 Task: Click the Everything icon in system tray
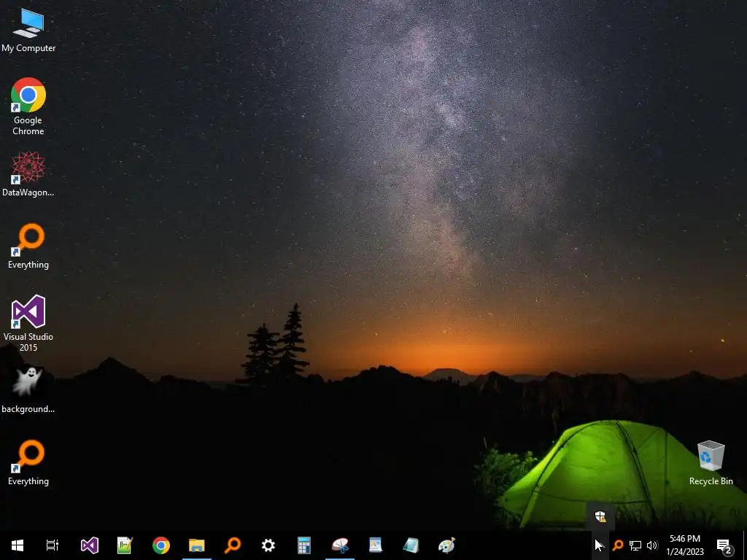[x=618, y=545]
